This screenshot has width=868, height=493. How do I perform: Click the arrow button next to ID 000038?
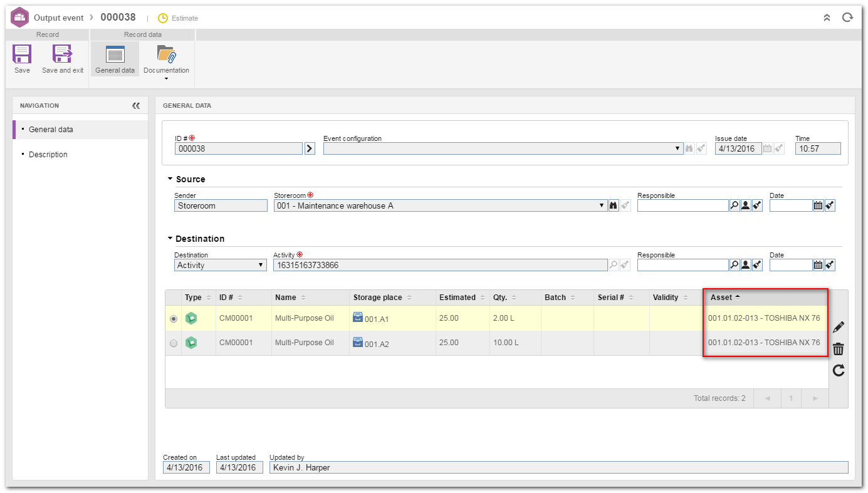coord(310,148)
